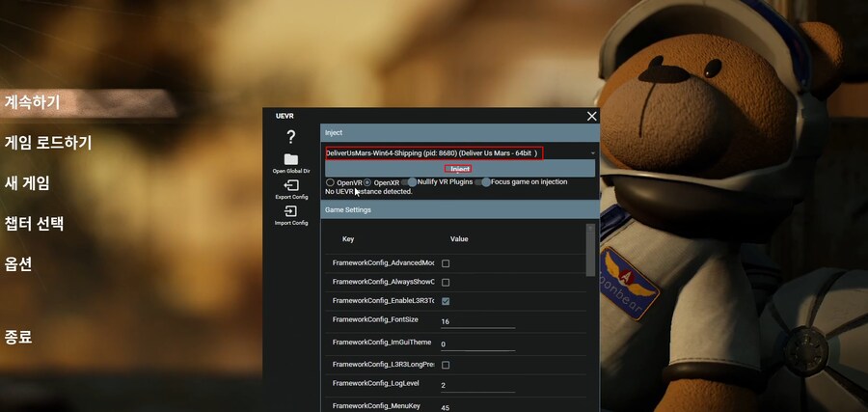The width and height of the screenshot is (868, 412).
Task: Toggle Nullify VR Plugins switch
Action: 411,182
